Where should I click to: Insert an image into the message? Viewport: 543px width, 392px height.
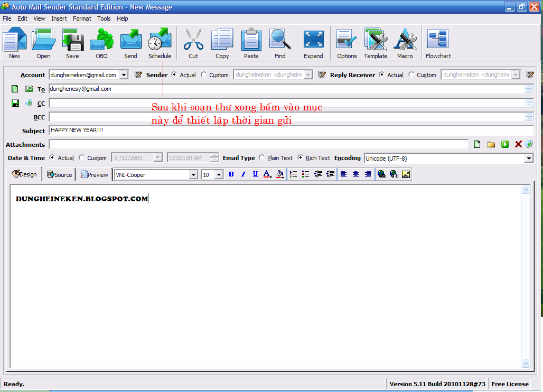tap(406, 174)
